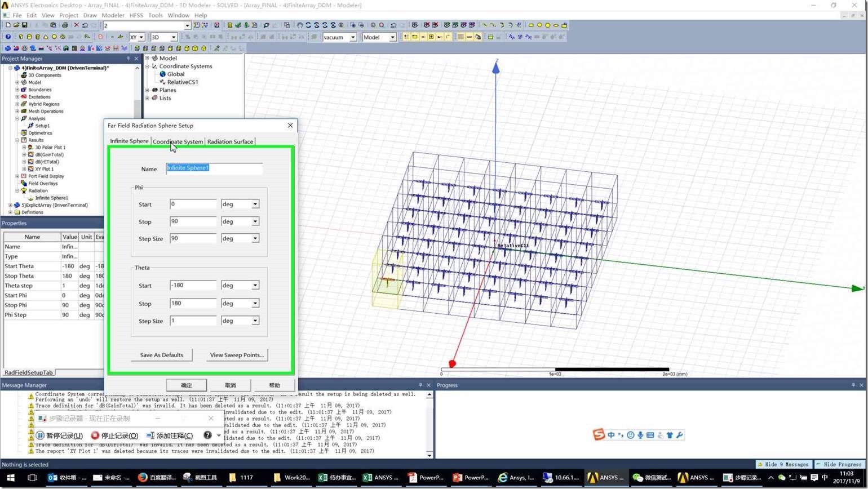
Task: Open the Phi Start unit dropdown
Action: [255, 204]
